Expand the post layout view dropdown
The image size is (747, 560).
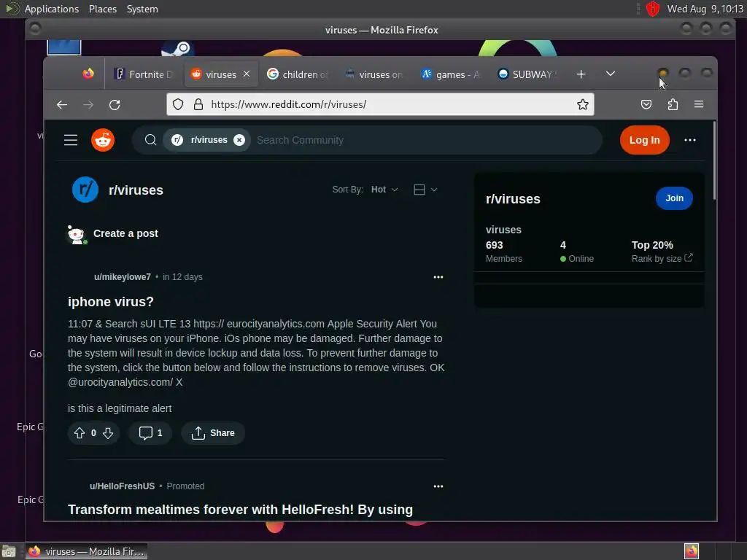click(425, 190)
